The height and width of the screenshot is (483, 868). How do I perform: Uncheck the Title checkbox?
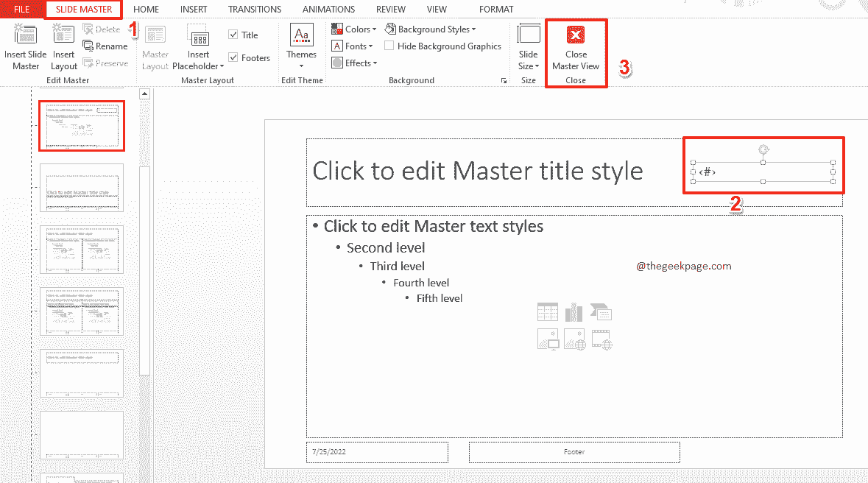pos(233,35)
